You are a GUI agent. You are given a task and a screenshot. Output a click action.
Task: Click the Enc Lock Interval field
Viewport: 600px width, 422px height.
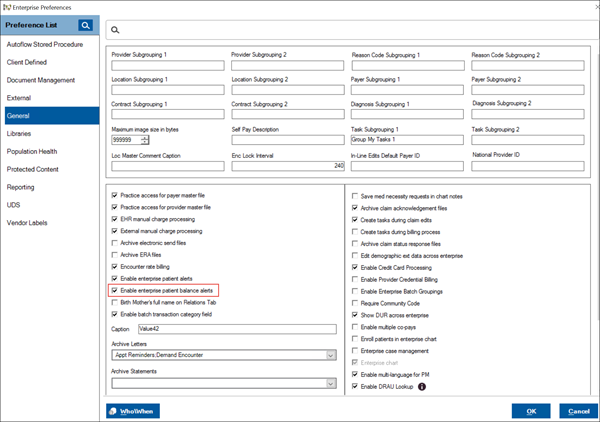pyautogui.click(x=288, y=166)
